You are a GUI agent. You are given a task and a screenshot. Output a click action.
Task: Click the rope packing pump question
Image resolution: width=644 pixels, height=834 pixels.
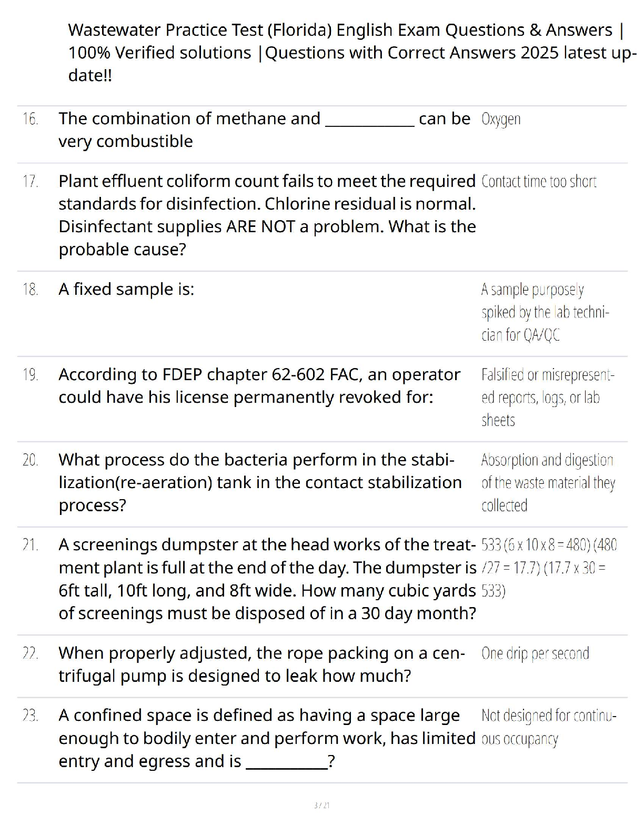pyautogui.click(x=261, y=664)
